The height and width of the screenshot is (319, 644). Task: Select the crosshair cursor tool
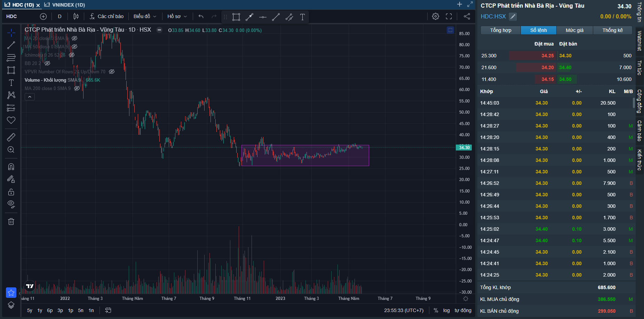click(x=11, y=33)
